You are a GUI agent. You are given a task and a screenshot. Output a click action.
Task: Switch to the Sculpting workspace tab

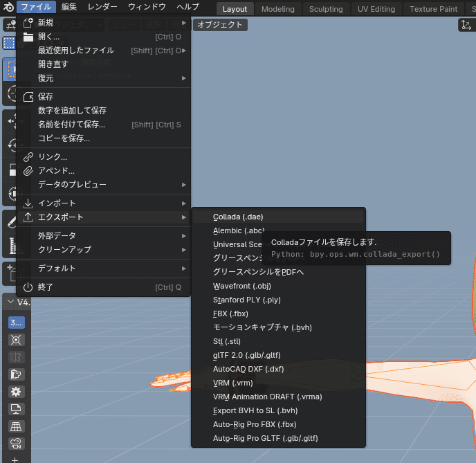click(x=326, y=9)
